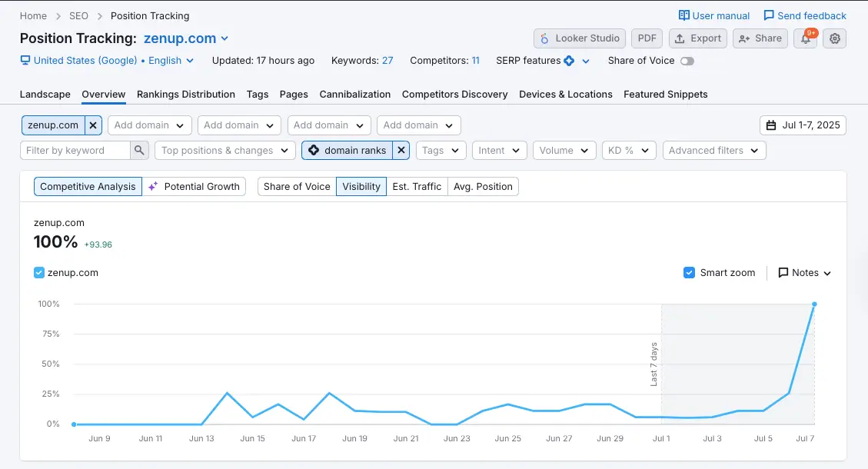The image size is (868, 469).
Task: Select Potential Growth view
Action: tap(194, 187)
